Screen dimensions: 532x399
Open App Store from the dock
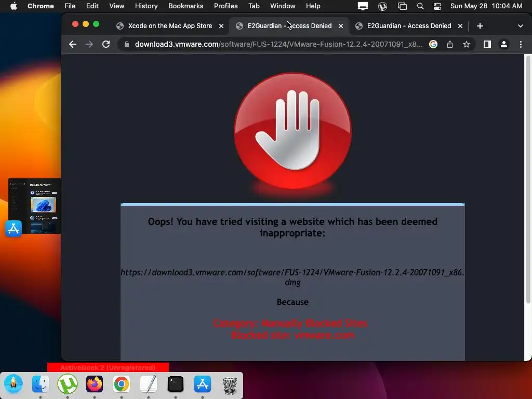(203, 384)
